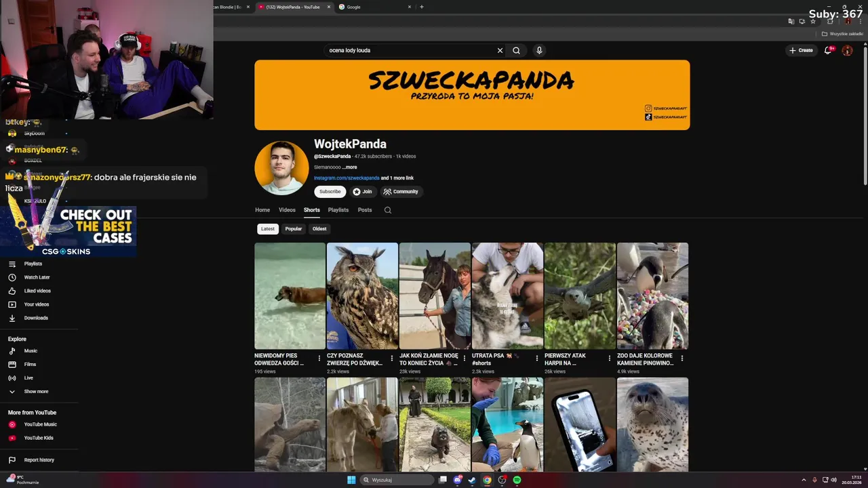This screenshot has width=868, height=488.
Task: Expand Show more in the sidebar
Action: [36, 392]
